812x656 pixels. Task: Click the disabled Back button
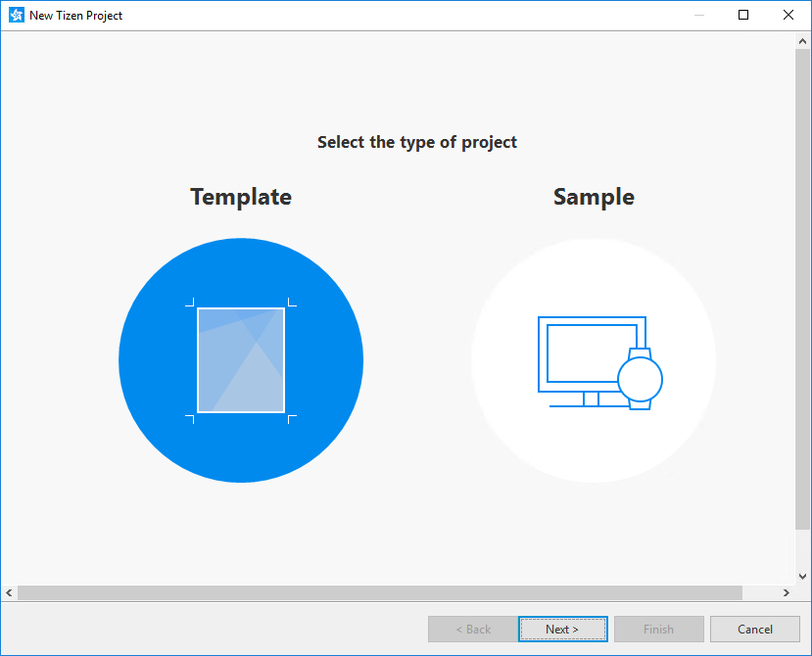click(472, 629)
